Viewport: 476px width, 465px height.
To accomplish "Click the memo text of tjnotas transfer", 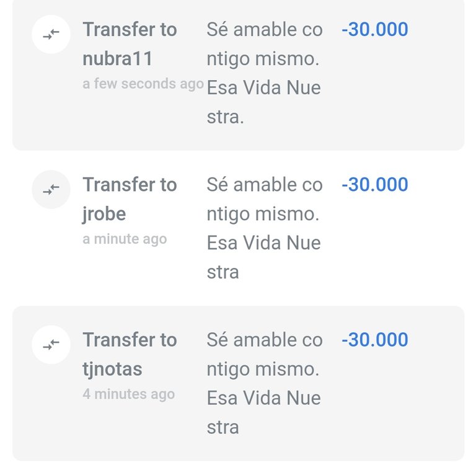I will 265,384.
